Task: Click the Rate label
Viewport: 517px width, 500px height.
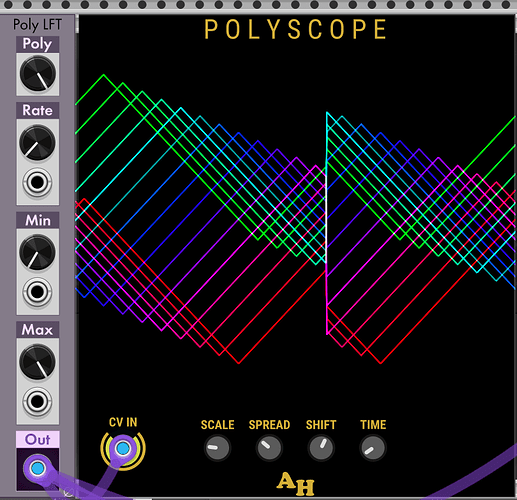Action: (38, 110)
